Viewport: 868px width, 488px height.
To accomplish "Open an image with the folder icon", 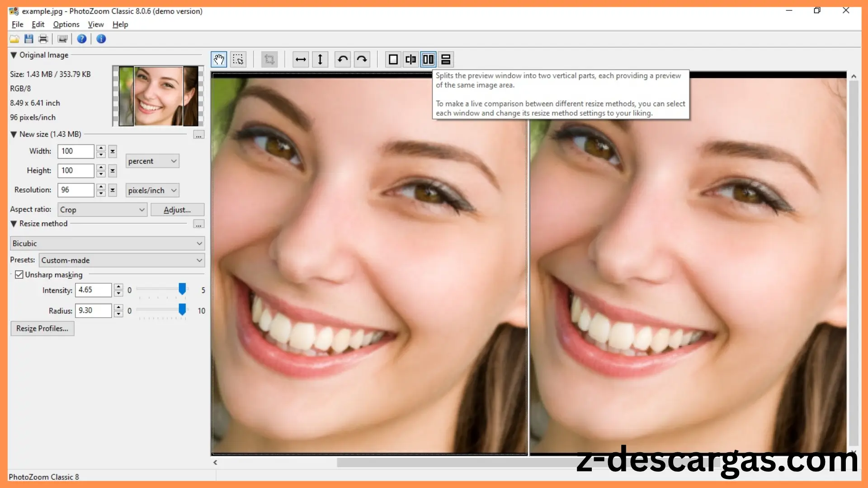I will click(x=14, y=39).
